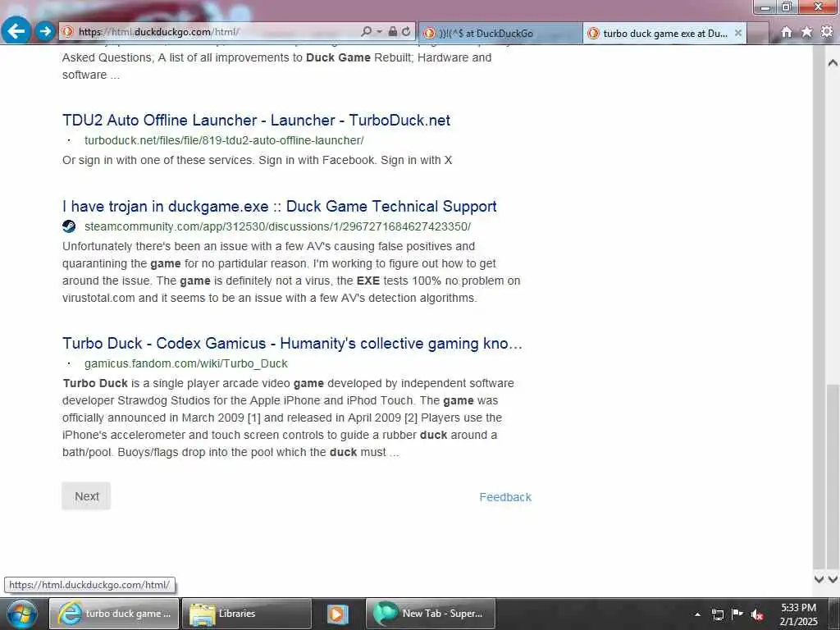Open Favorites with the star icon
This screenshot has height=630, width=840.
click(x=806, y=32)
